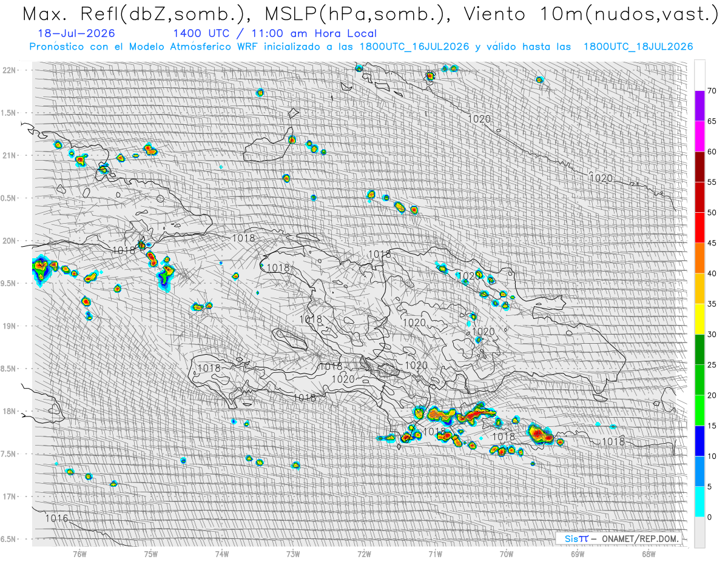
Task: Select the '15' value on the colorbar scale
Action: pos(712,426)
